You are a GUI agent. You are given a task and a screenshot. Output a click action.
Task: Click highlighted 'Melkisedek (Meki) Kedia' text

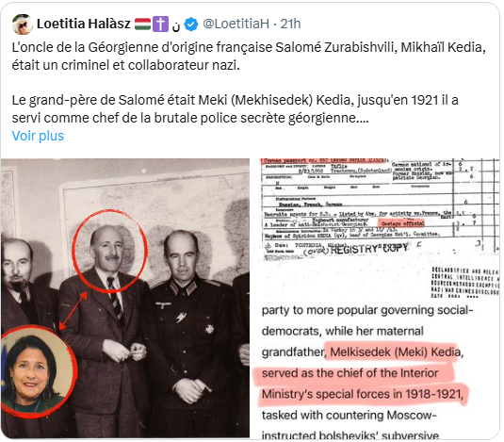(x=395, y=352)
